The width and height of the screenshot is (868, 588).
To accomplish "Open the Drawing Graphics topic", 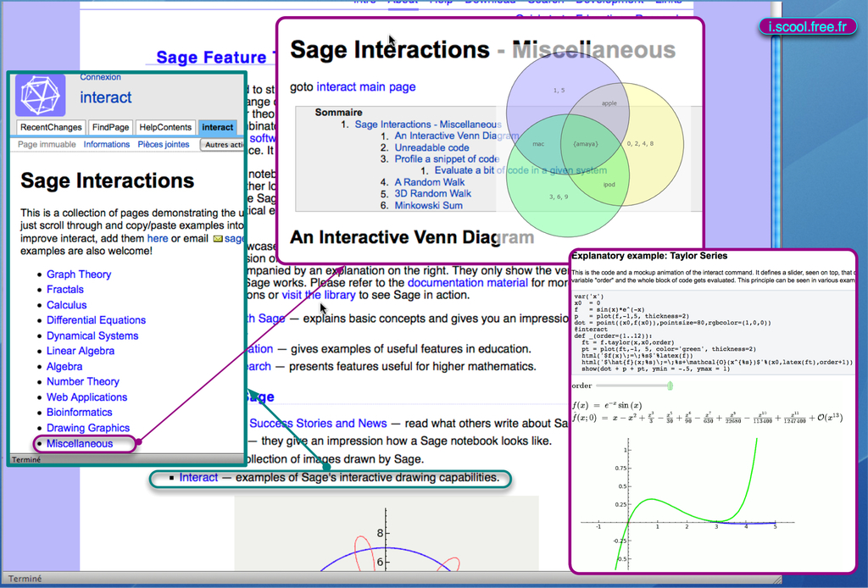I will point(88,428).
